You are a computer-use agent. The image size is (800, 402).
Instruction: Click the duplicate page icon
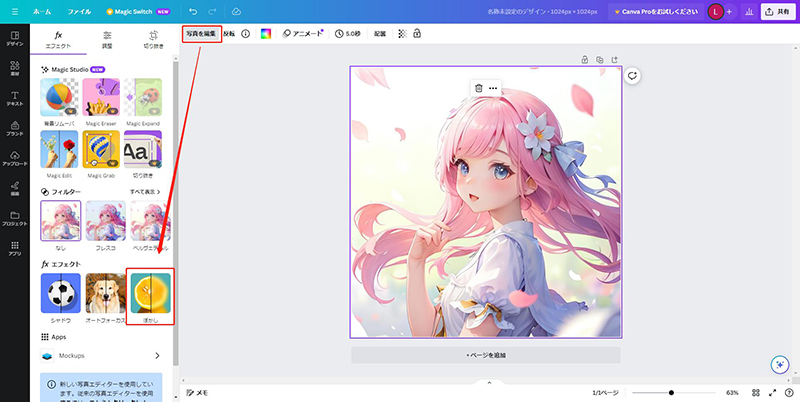coord(599,60)
